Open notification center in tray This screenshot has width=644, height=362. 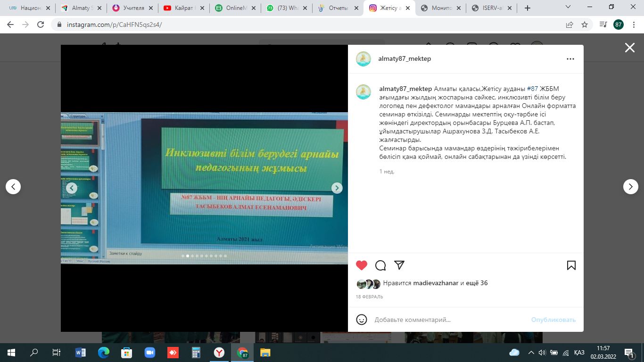tap(629, 353)
